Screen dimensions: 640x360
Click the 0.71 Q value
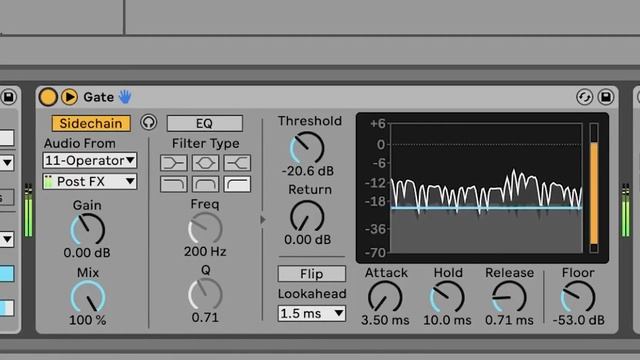click(x=205, y=318)
